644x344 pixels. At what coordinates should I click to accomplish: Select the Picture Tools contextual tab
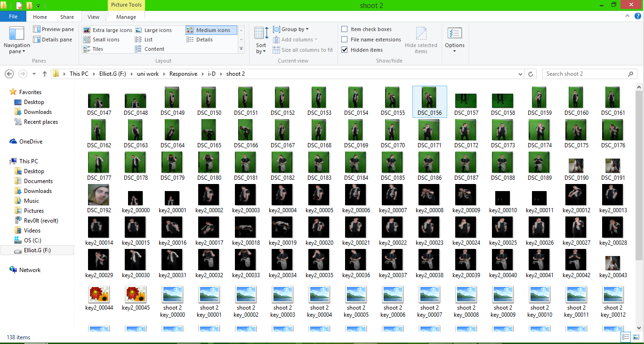[x=126, y=5]
